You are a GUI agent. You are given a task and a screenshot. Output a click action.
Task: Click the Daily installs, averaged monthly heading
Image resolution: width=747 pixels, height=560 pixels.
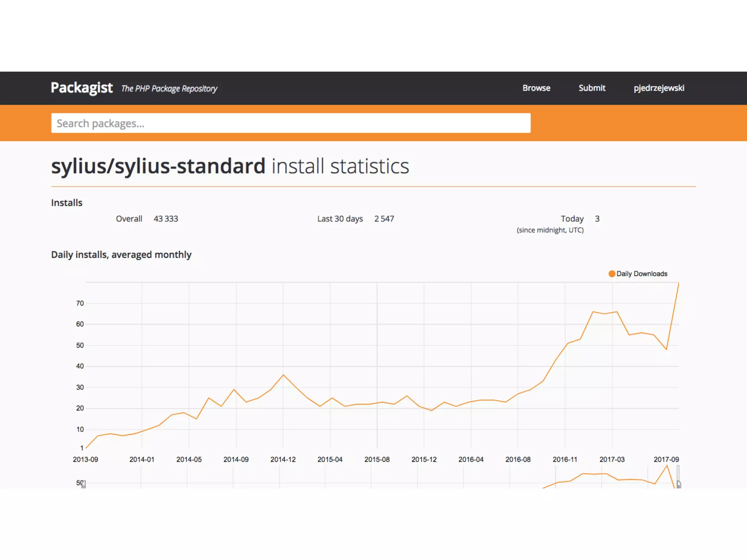click(x=121, y=254)
